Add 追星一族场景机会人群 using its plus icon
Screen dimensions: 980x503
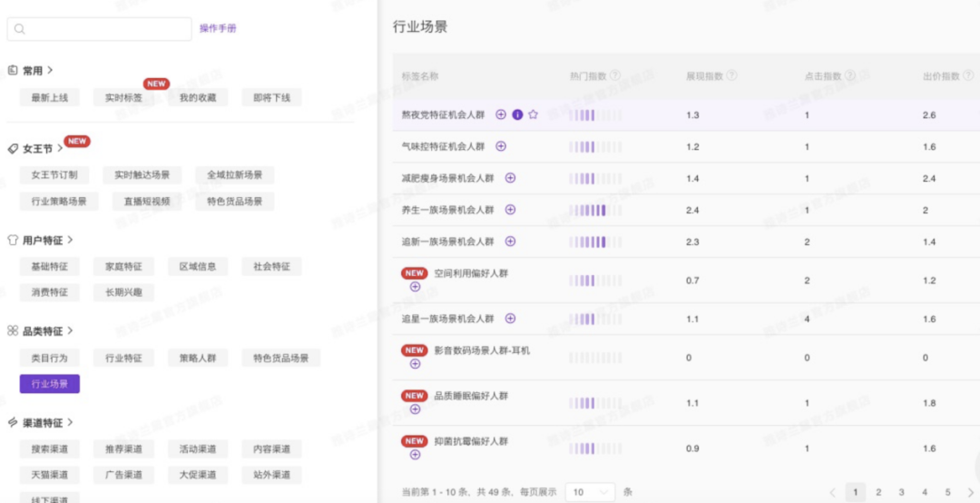pos(510,319)
